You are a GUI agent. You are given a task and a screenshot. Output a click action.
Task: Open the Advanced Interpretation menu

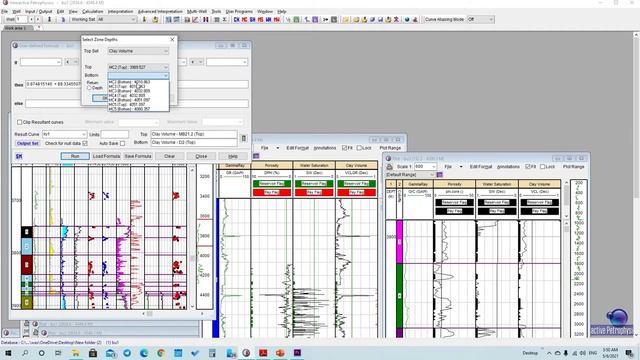click(160, 11)
